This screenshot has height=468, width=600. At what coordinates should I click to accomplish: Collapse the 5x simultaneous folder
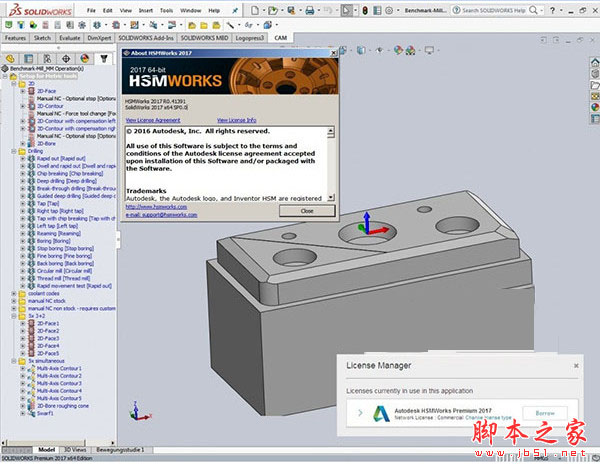tap(15, 360)
